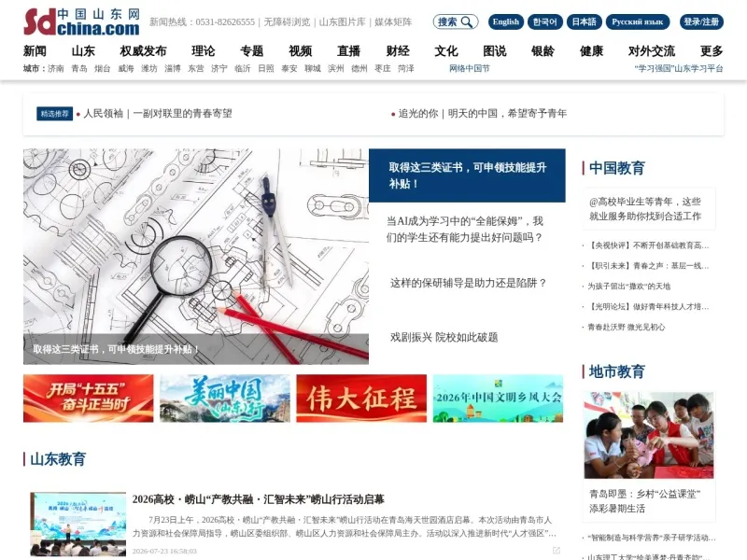Click the blueprint slideshow image
747x560 pixels.
coord(196,257)
